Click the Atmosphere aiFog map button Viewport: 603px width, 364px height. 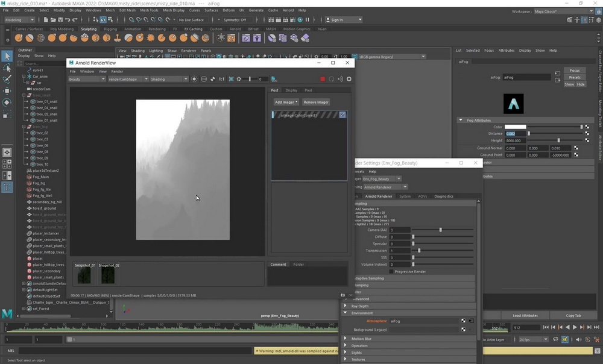pos(463,321)
